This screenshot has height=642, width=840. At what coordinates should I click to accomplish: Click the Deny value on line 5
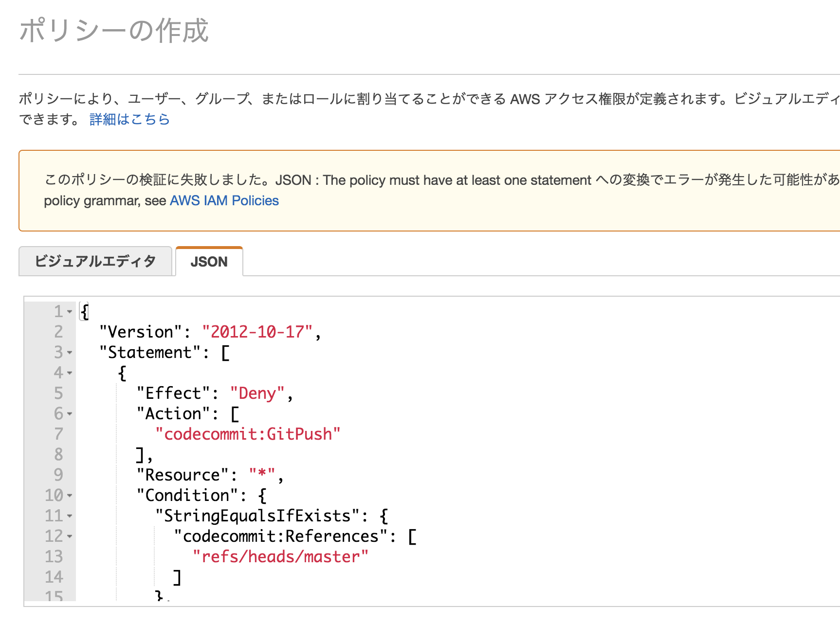[258, 393]
